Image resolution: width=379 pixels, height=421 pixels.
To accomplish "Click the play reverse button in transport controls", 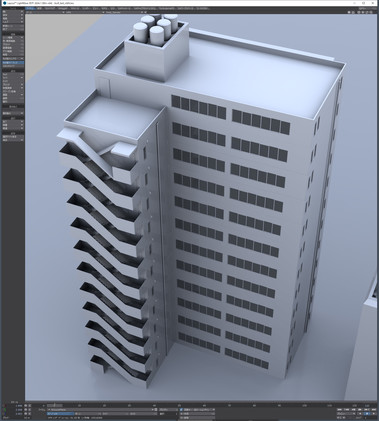I will tap(360, 414).
